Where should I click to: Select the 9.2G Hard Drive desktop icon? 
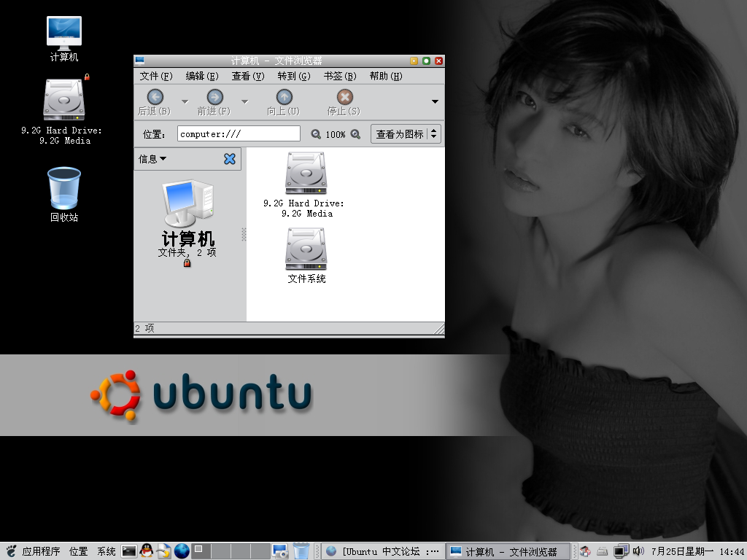tap(64, 99)
